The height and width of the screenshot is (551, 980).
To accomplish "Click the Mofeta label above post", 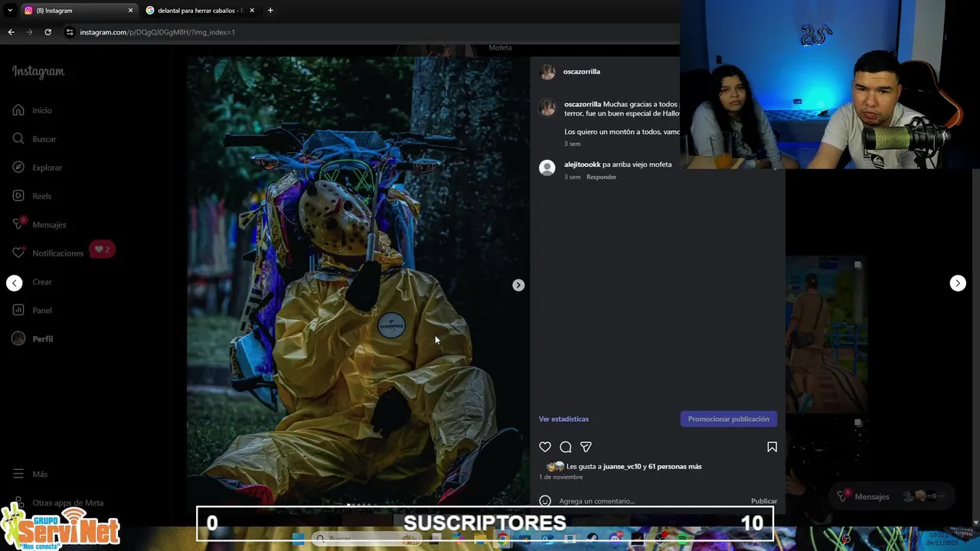I will click(501, 47).
